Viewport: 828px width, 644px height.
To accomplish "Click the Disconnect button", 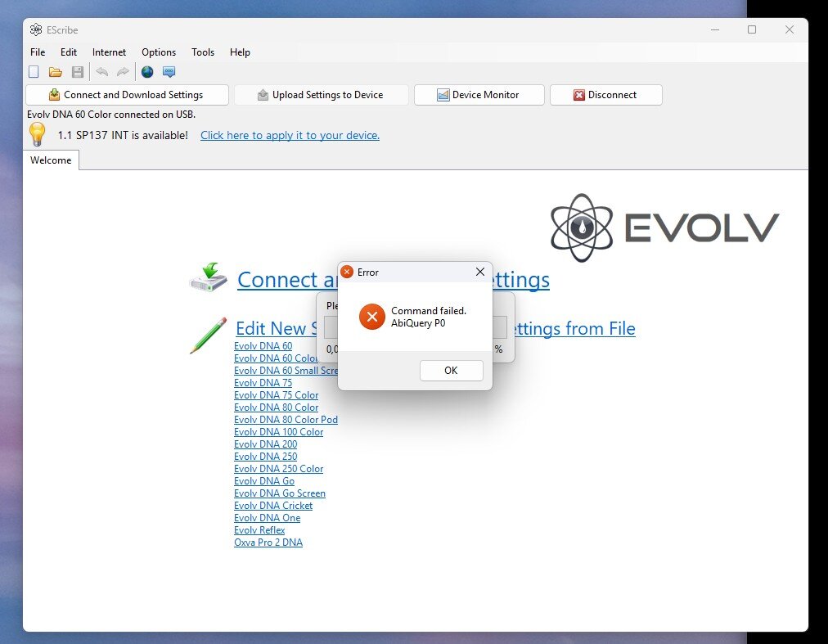I will 605,95.
